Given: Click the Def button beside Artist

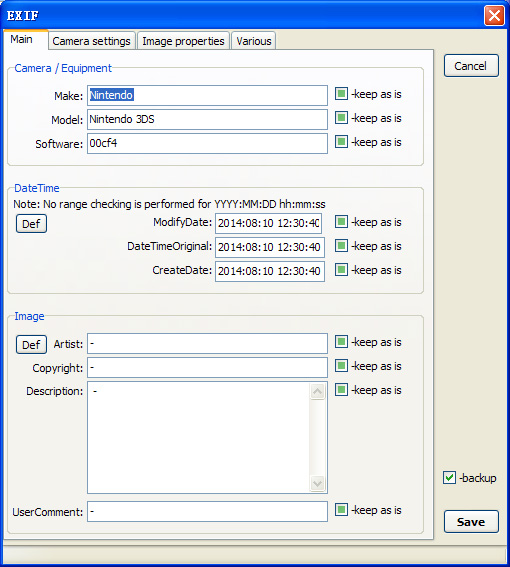Looking at the screenshot, I should click(x=31, y=344).
